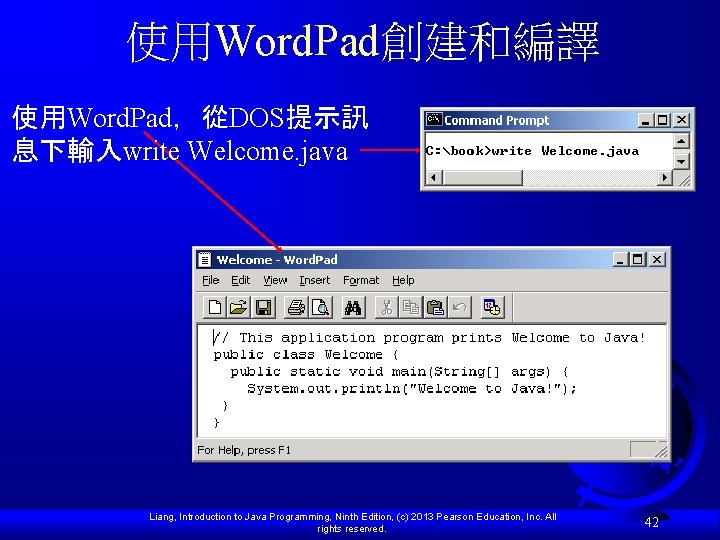Click the Print icon in WordPad toolbar
720x540 pixels.
coord(296,307)
